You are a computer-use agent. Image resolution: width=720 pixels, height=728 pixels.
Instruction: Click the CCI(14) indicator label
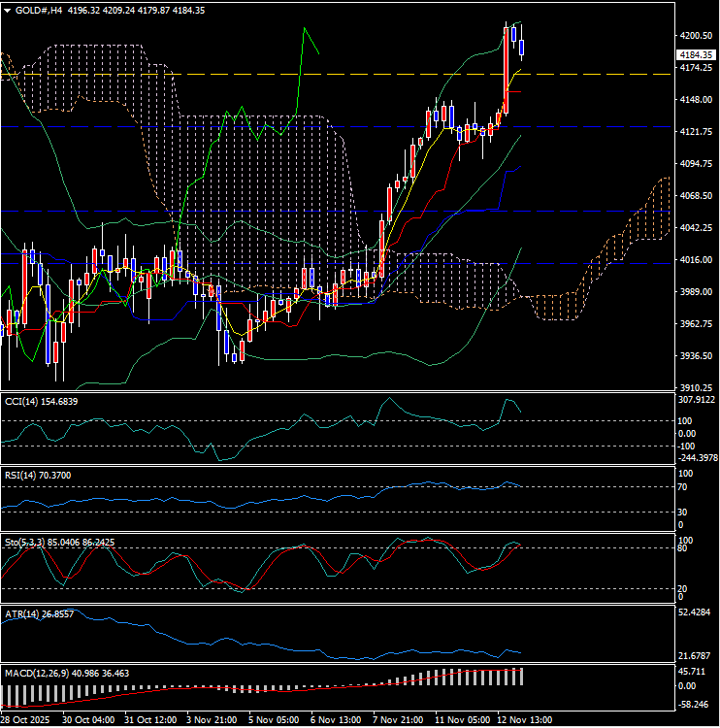click(41, 400)
